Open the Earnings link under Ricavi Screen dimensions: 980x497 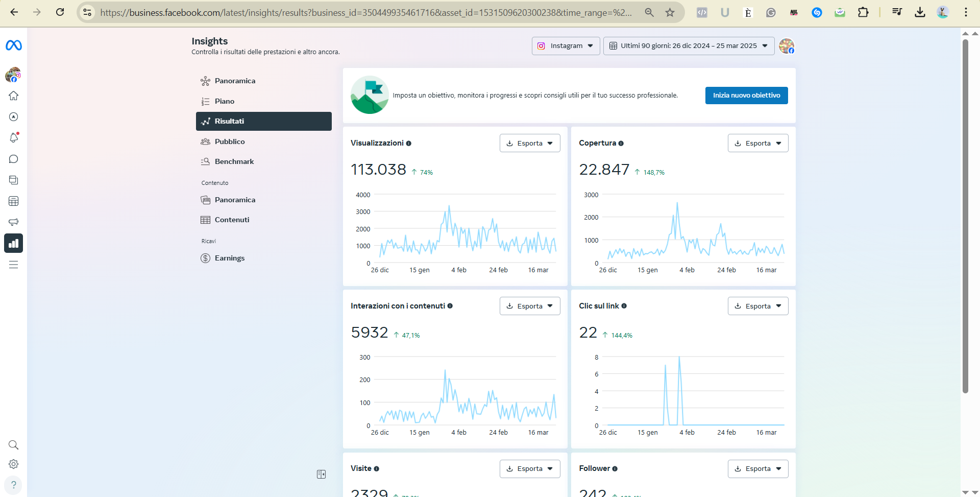coord(229,258)
